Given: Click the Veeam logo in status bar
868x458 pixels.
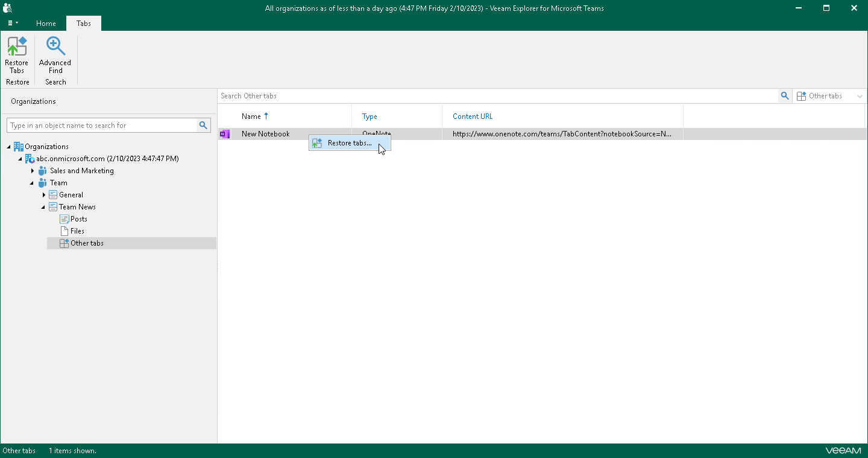Looking at the screenshot, I should [x=843, y=451].
